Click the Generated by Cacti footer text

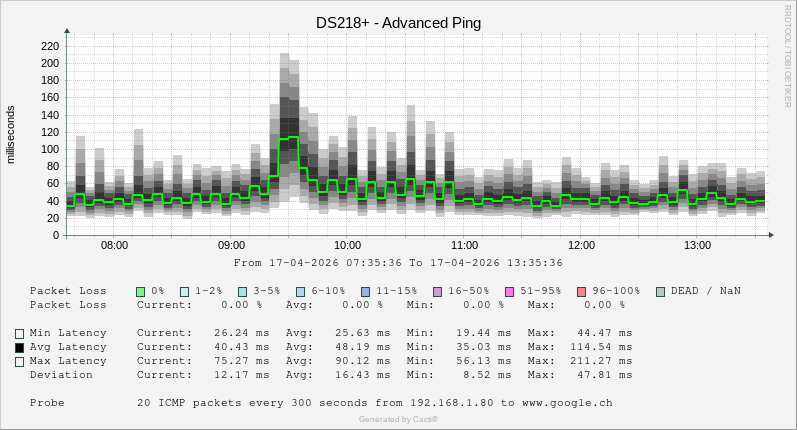[398, 419]
